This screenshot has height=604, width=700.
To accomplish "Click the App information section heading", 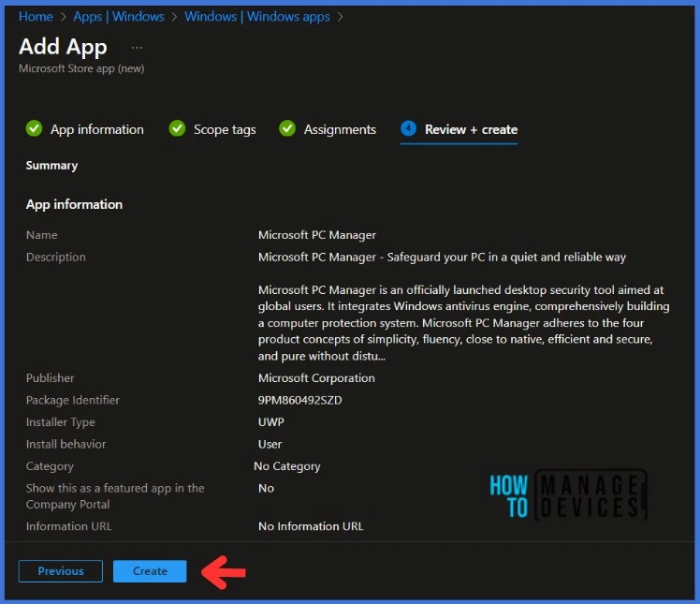I will [74, 204].
